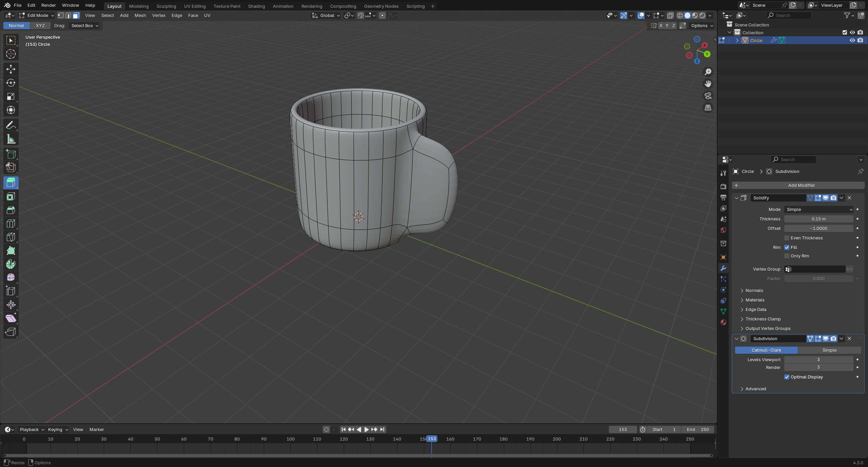The image size is (868, 467).
Task: Choose Catmull-Clark subdivision type
Action: point(766,350)
